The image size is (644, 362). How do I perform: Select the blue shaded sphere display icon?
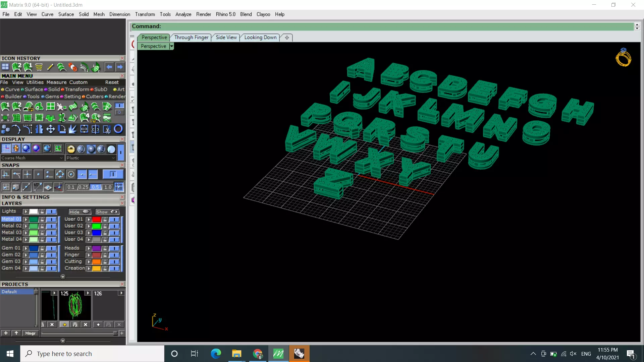point(26,148)
